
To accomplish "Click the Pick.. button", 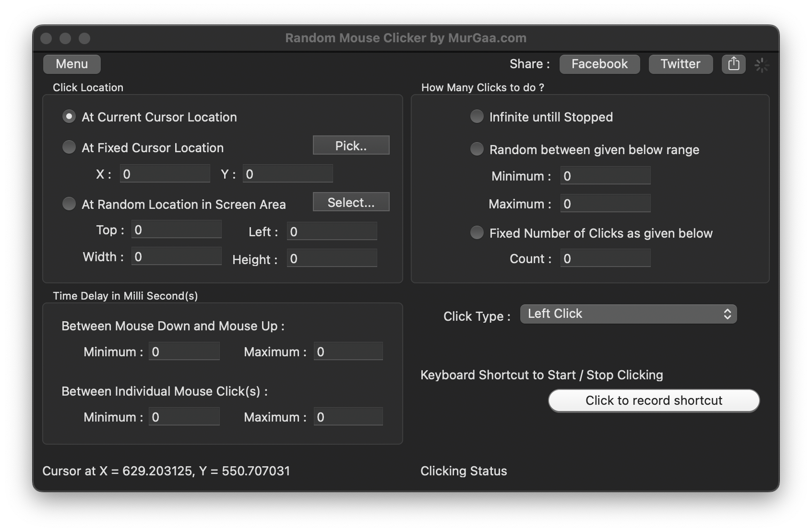I will 351,145.
